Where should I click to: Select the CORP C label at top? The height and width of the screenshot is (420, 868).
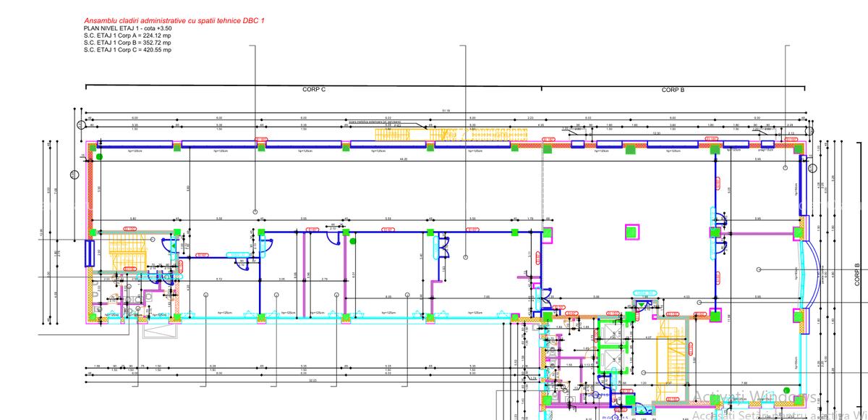click(x=314, y=90)
